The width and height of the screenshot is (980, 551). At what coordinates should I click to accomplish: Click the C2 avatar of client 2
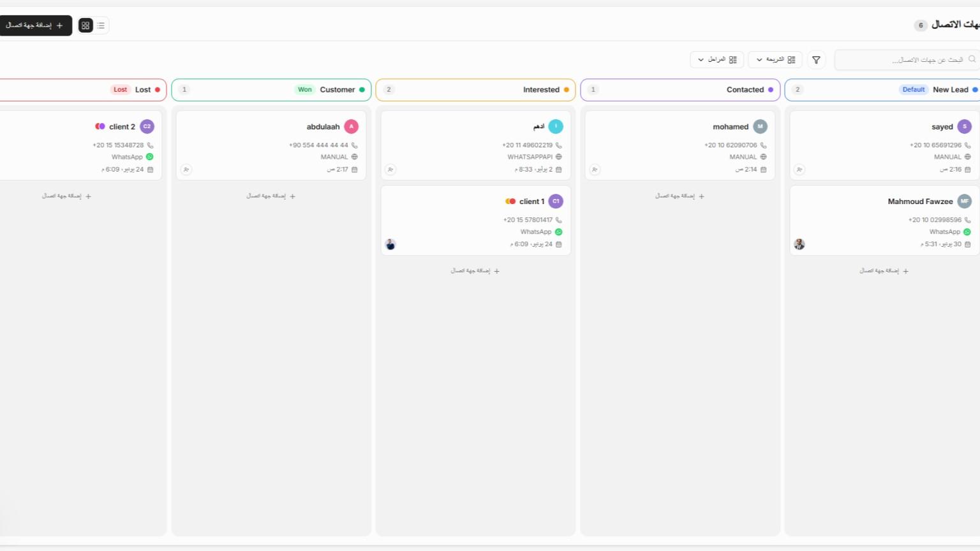pyautogui.click(x=147, y=127)
